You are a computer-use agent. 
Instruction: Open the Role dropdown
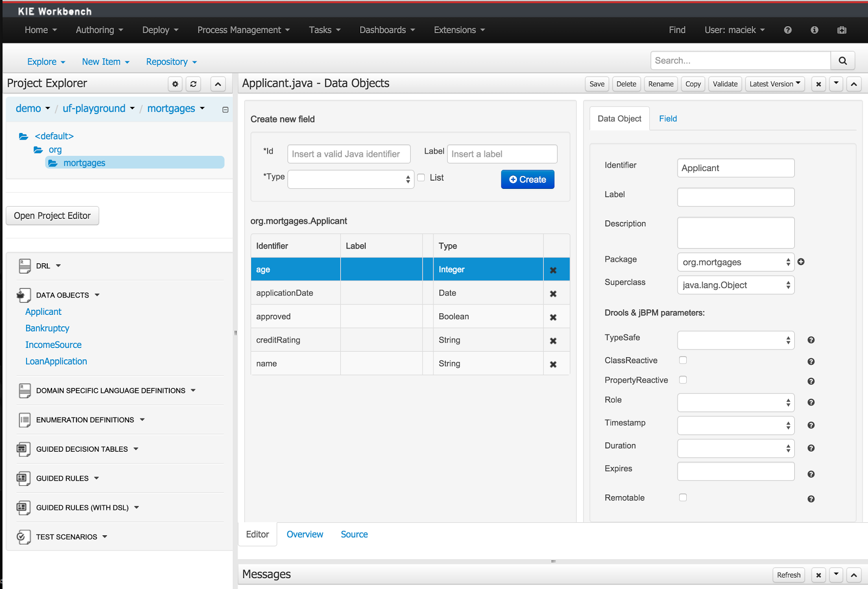tap(736, 402)
